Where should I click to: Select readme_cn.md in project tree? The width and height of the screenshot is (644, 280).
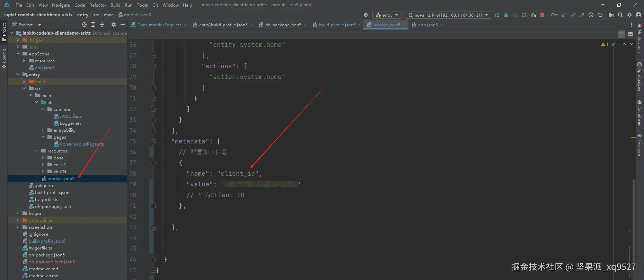pos(43,269)
